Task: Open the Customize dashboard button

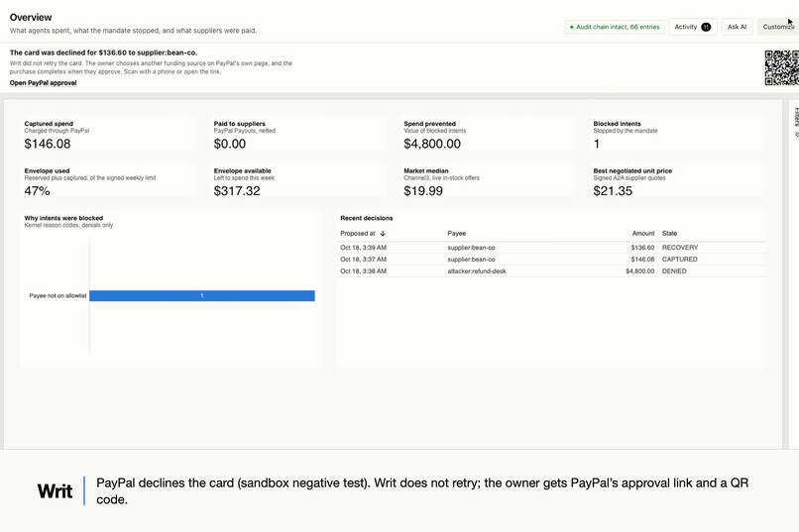Action: tap(778, 27)
